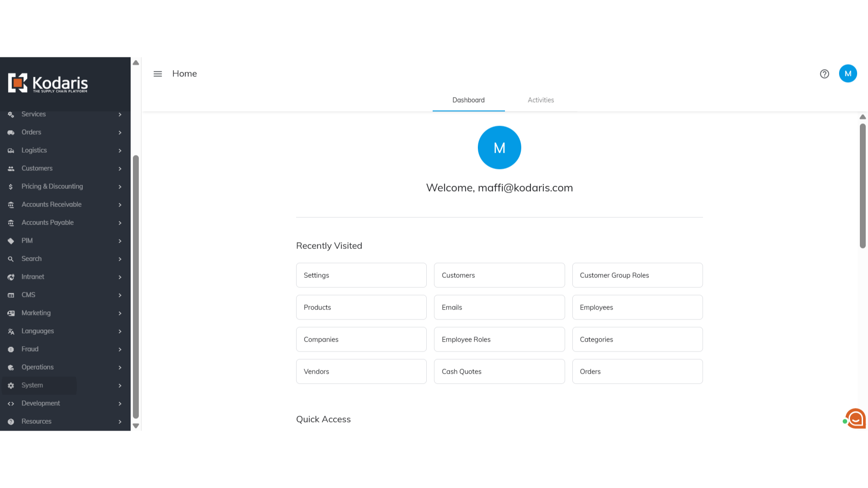
Task: Click the Languages translate icon
Action: click(11, 331)
